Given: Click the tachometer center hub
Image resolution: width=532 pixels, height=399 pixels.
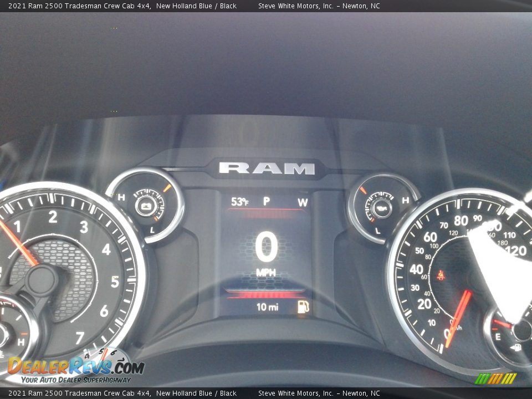Looking at the screenshot, I should pyautogui.click(x=42, y=280).
